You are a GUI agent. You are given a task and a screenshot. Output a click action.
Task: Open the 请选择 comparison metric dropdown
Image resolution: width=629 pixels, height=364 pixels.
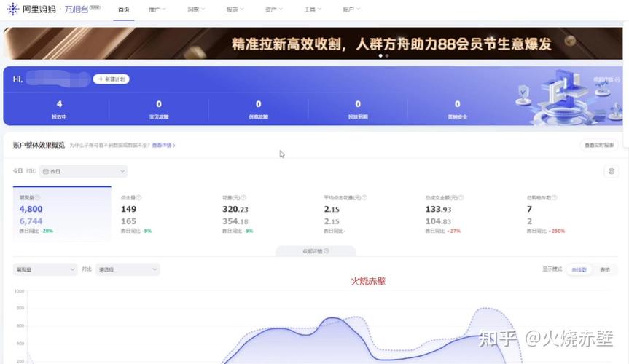128,269
